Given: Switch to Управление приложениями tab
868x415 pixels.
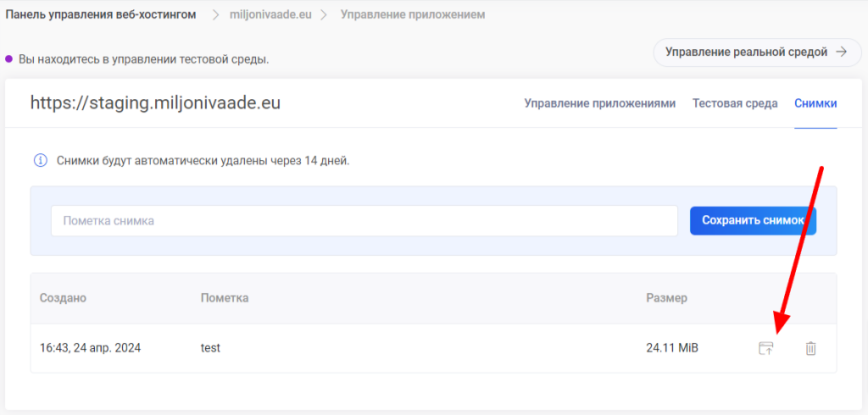Looking at the screenshot, I should 599,103.
